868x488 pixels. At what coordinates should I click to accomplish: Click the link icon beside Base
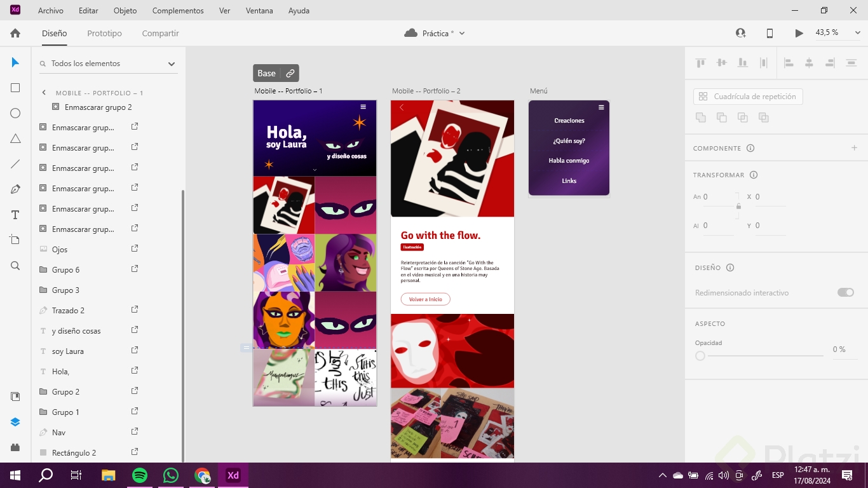(290, 73)
